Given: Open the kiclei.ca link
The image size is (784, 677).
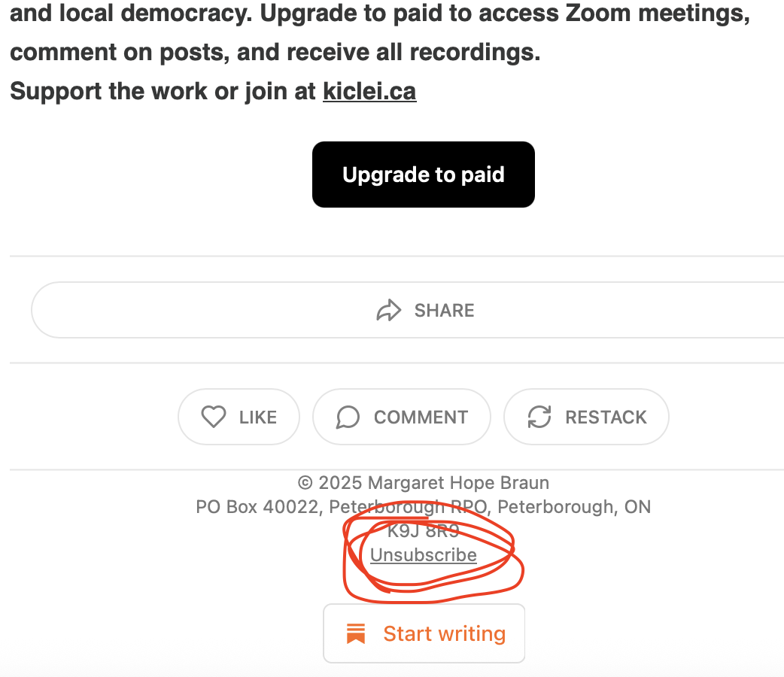Looking at the screenshot, I should (x=369, y=92).
